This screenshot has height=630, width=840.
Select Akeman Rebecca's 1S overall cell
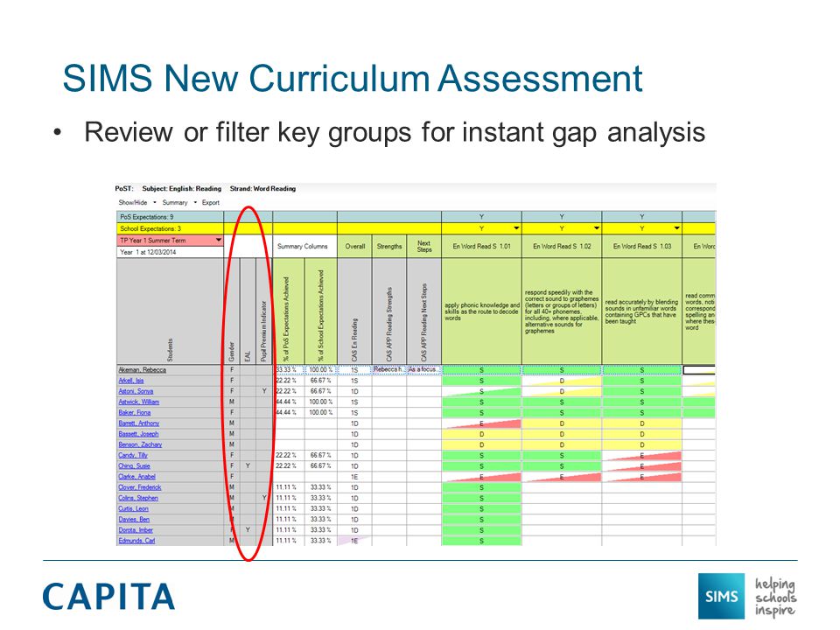[354, 370]
